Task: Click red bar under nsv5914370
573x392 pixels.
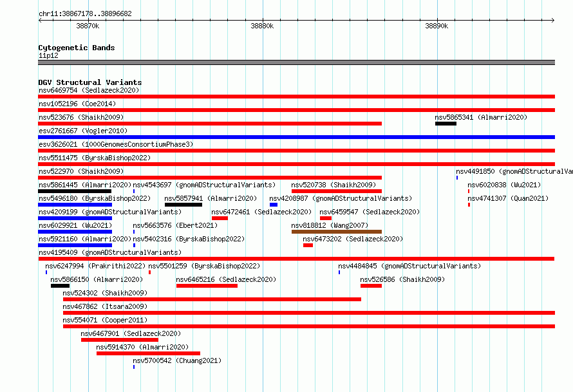Action: 148,353
